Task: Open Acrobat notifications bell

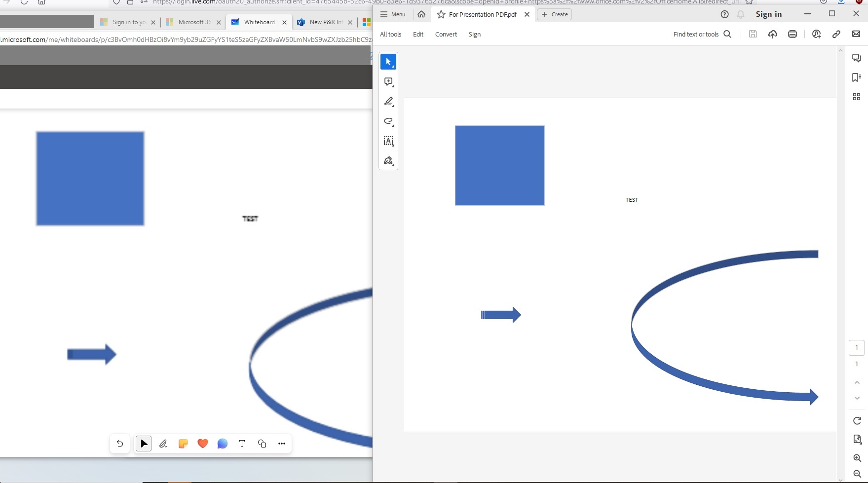Action: [741, 14]
